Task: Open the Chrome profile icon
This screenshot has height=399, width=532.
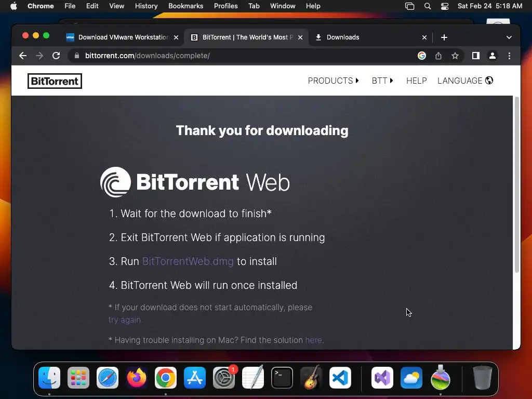Action: click(493, 56)
